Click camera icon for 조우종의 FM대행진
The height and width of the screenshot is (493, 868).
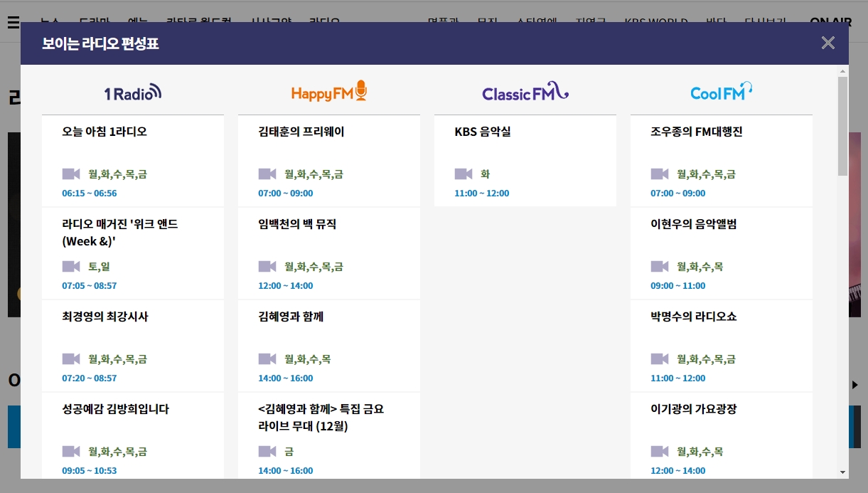click(x=659, y=174)
